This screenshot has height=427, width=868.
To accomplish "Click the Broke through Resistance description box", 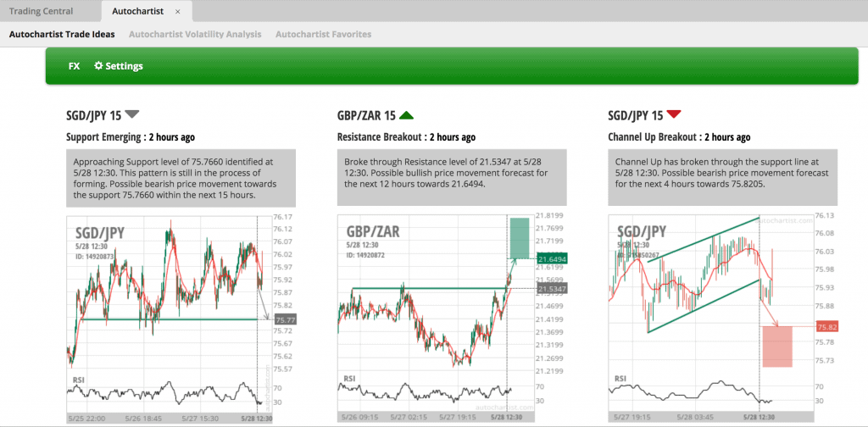I will coord(452,177).
